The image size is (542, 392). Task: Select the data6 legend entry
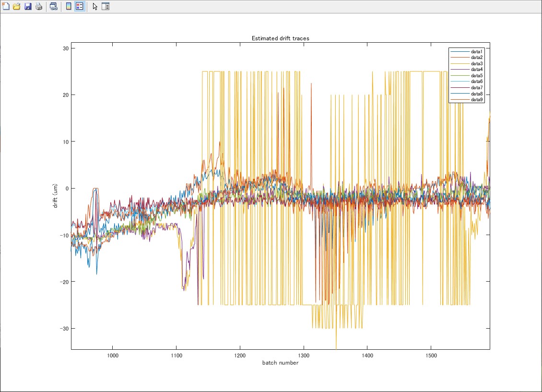(467, 82)
